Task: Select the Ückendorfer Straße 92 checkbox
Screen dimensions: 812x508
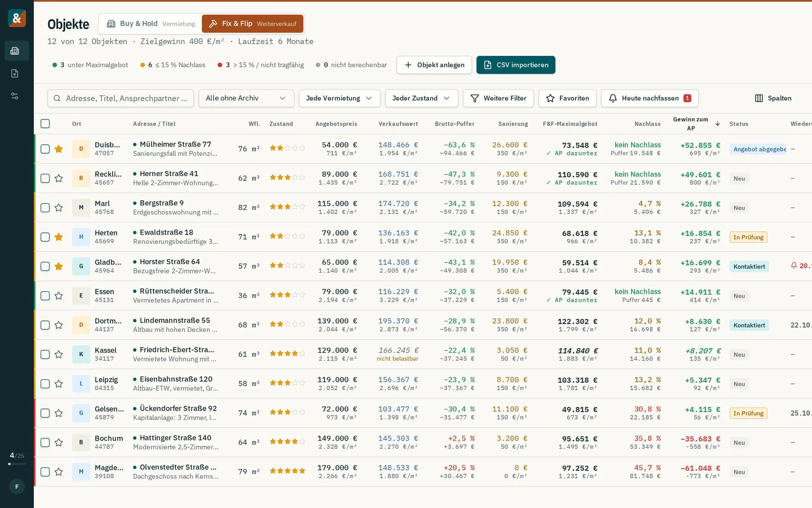Action: click(45, 413)
